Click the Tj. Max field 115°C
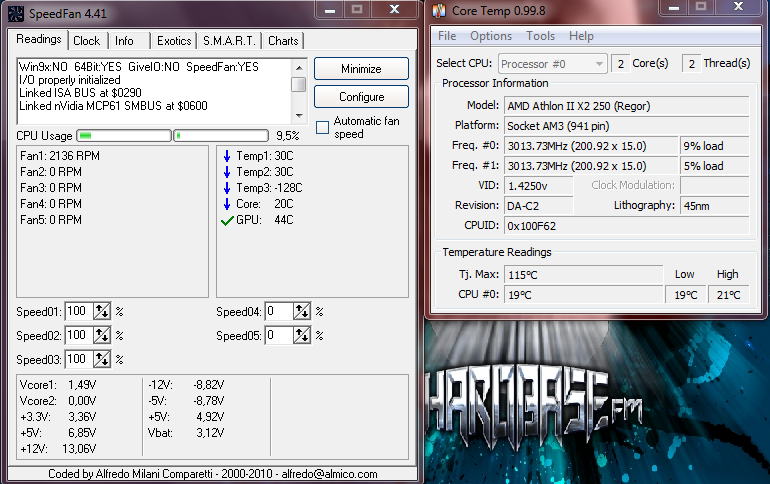 pos(583,275)
